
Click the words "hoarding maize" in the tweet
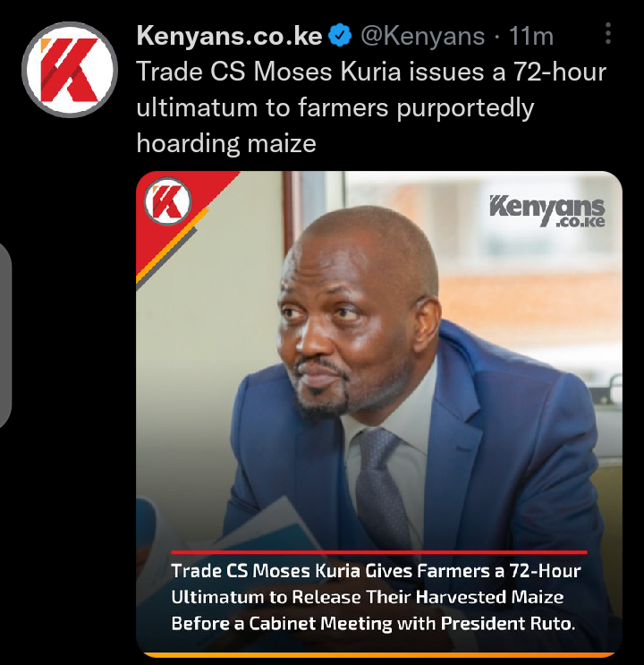(226, 143)
